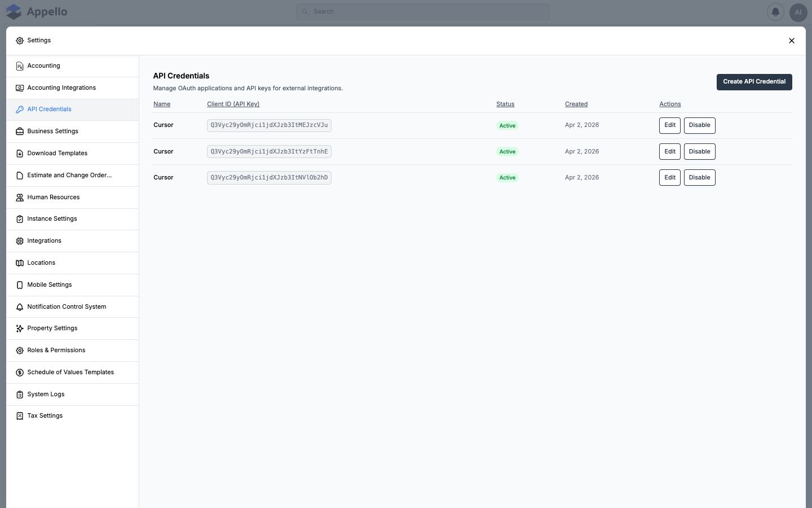Click Active status badge for key ending MEJzcVJu

point(507,125)
